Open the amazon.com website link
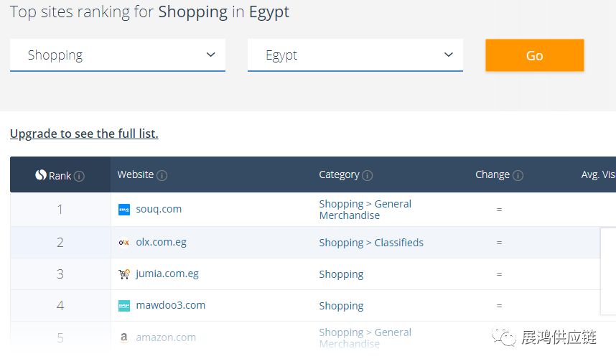 coord(166,337)
